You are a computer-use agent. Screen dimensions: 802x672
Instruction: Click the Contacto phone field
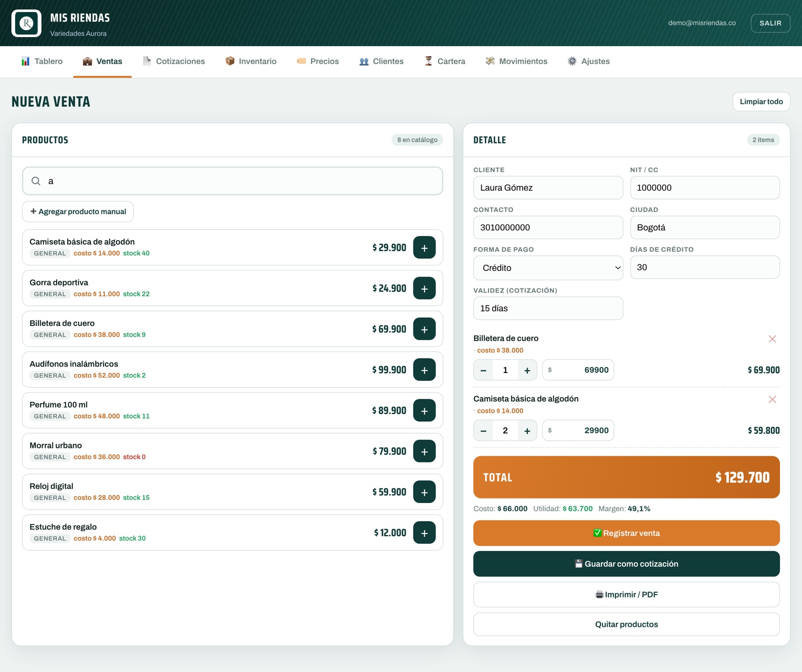pos(548,228)
